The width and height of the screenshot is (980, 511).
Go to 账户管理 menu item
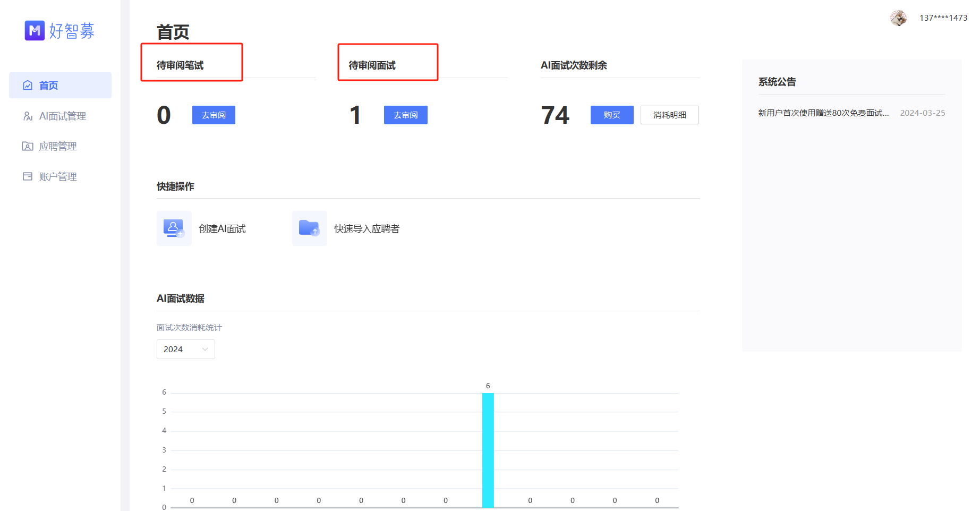pyautogui.click(x=58, y=177)
